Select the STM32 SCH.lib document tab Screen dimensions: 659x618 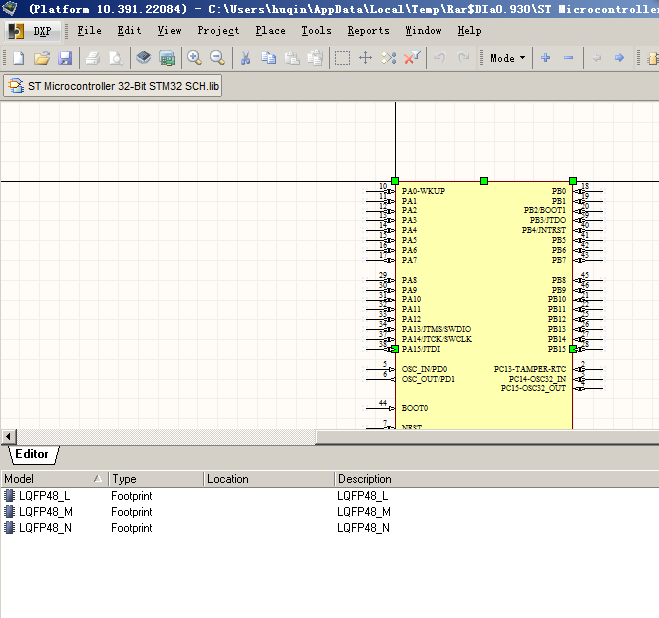pos(113,86)
